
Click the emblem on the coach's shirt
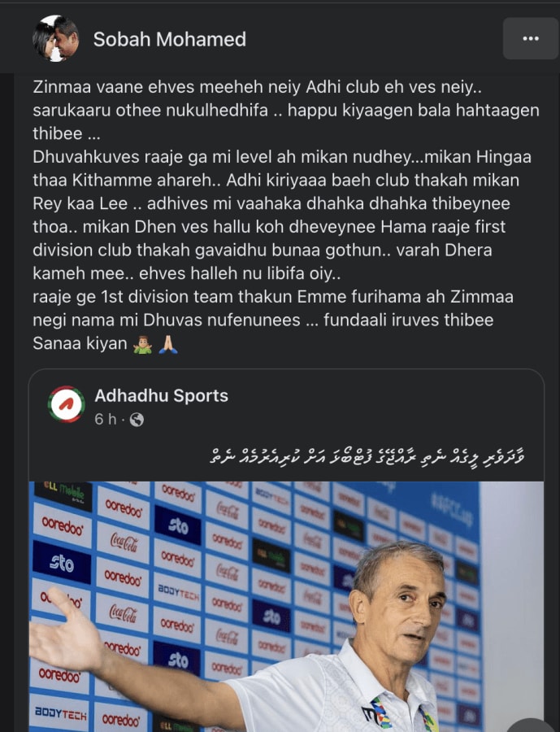376,713
